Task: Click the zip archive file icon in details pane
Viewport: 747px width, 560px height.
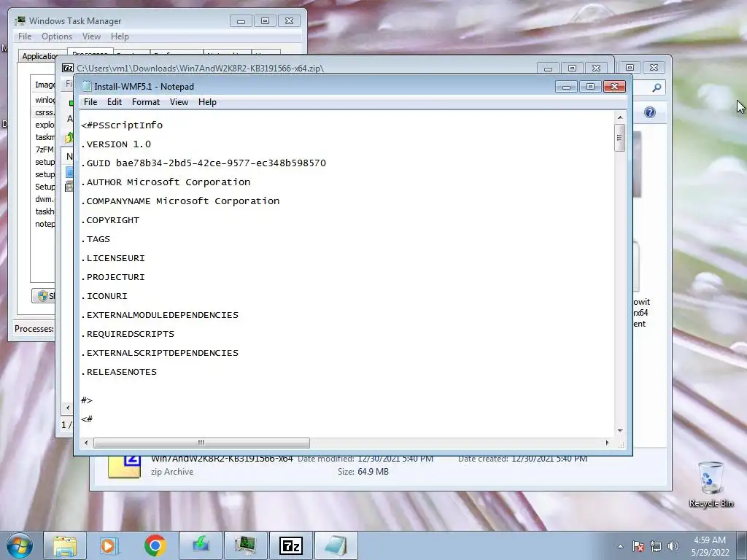Action: tap(124, 467)
